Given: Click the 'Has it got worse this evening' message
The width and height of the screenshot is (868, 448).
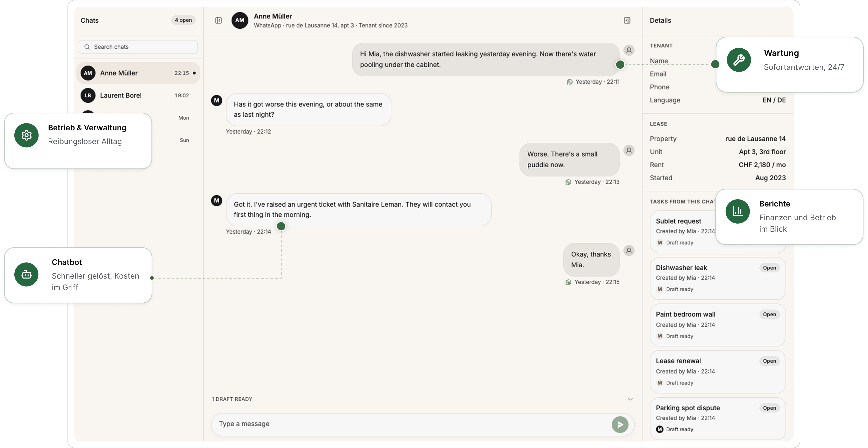Looking at the screenshot, I should 308,109.
